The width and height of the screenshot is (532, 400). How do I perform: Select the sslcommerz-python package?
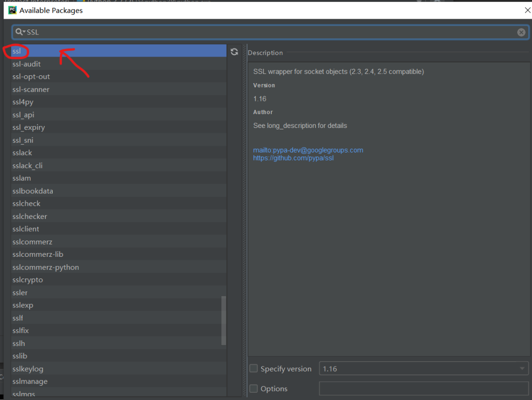pyautogui.click(x=46, y=267)
